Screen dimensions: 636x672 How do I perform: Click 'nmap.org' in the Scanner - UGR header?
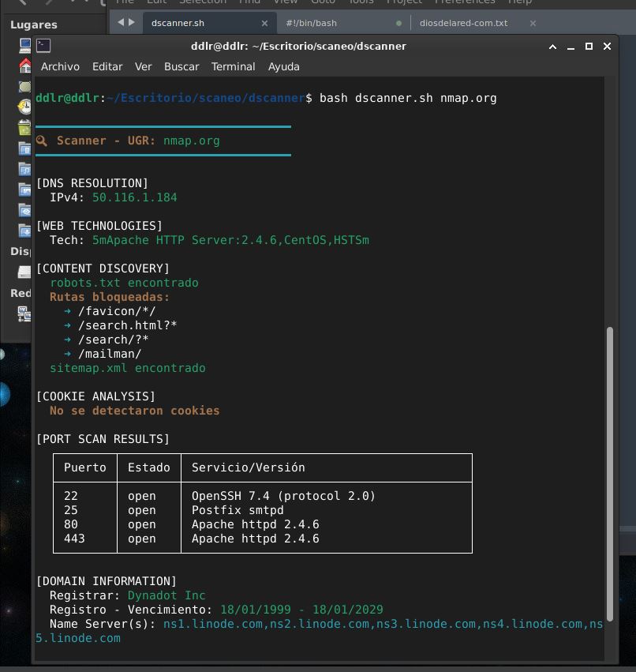click(x=192, y=141)
